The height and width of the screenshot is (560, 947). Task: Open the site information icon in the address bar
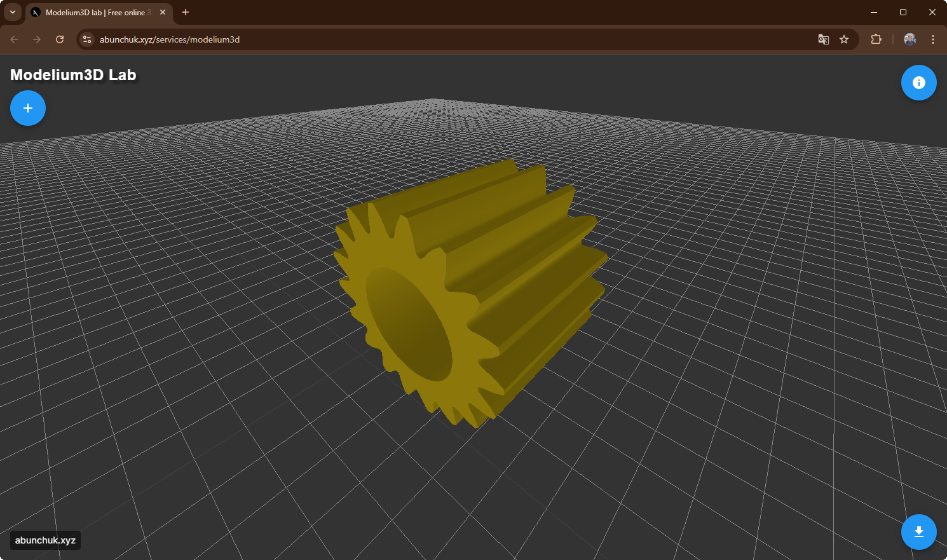[86, 39]
